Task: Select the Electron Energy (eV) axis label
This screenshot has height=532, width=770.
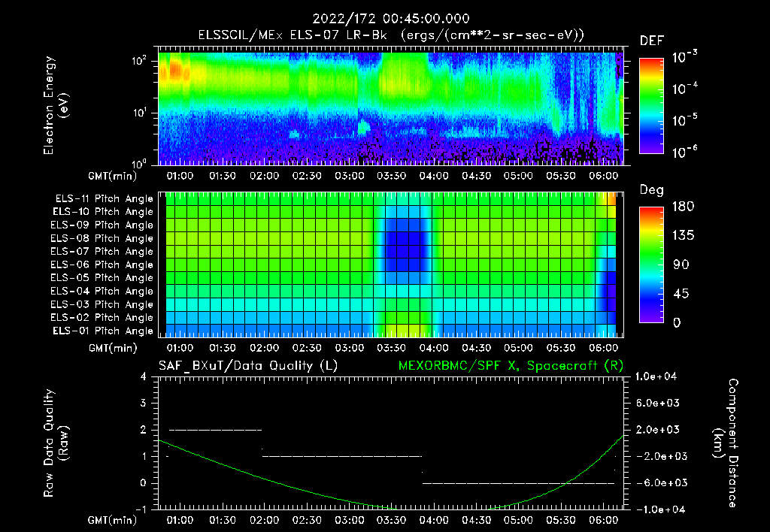Action: click(56, 105)
